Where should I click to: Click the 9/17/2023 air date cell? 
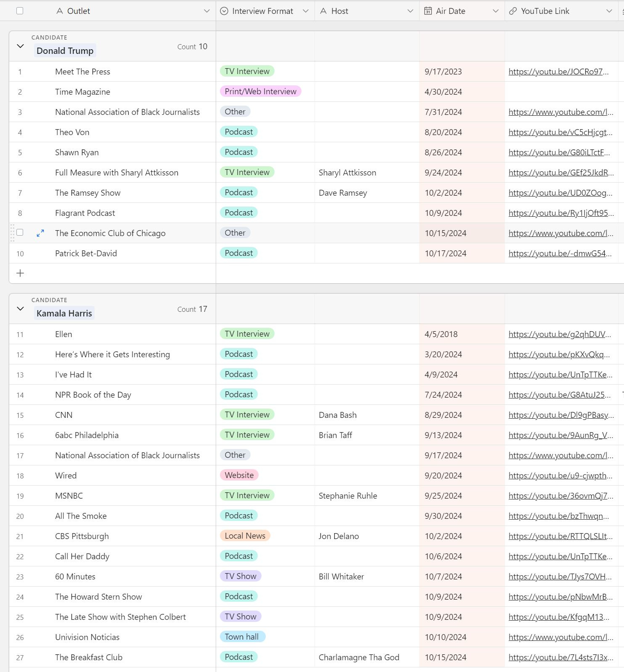(462, 72)
